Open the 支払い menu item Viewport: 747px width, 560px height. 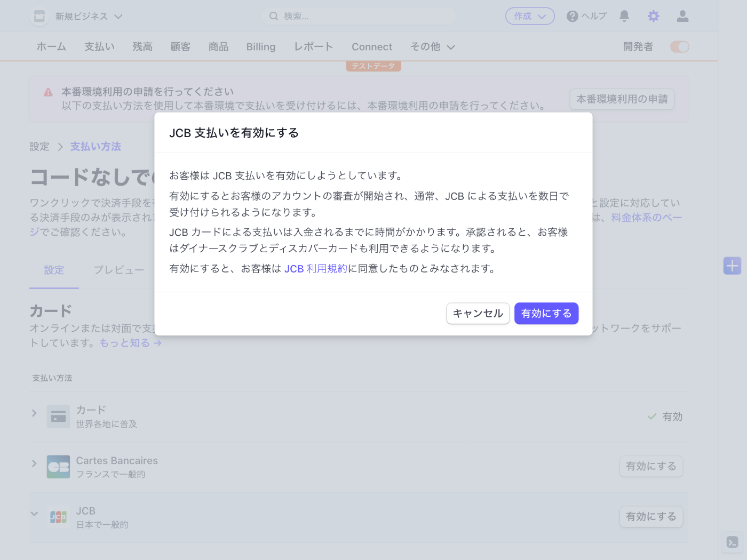click(x=99, y=47)
